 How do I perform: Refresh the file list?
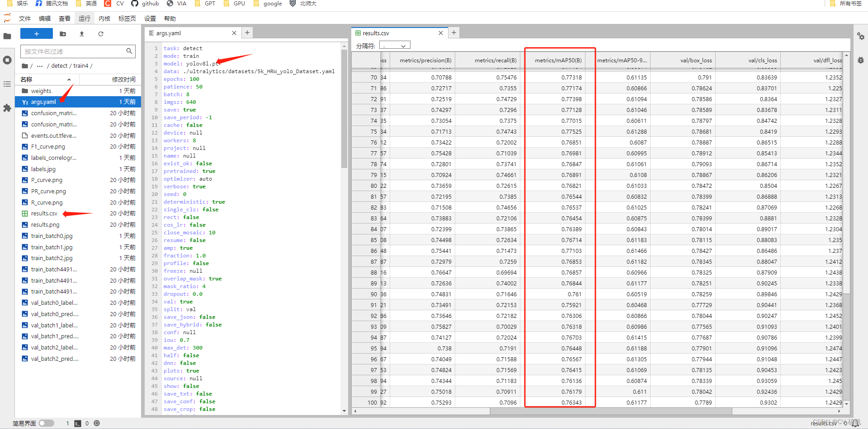click(101, 34)
